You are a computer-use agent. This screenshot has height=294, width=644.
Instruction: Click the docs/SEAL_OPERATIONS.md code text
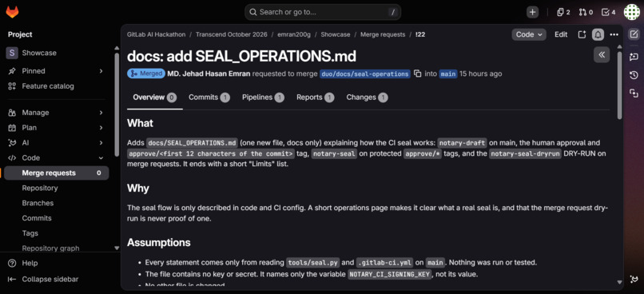(x=193, y=143)
